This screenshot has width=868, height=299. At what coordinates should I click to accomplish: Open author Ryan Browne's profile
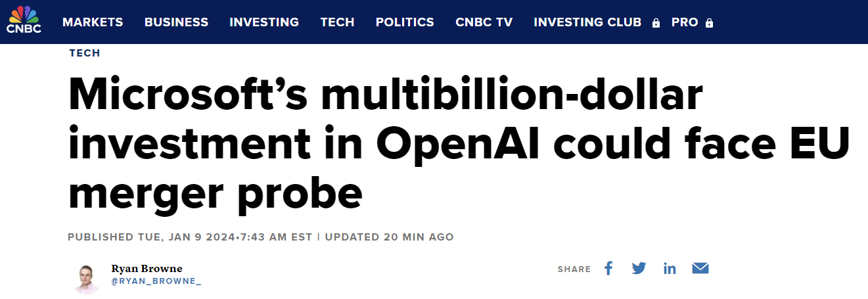147,268
